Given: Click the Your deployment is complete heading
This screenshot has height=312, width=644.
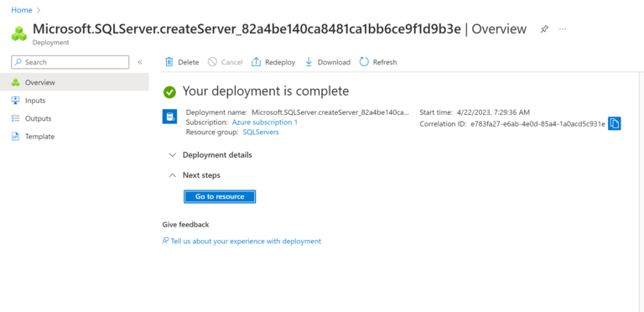Looking at the screenshot, I should [x=266, y=91].
